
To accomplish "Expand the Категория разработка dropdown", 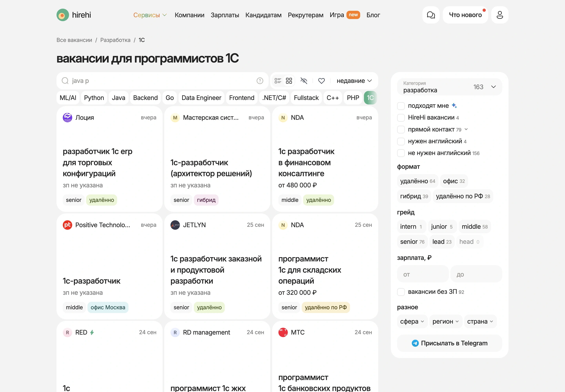I will tap(449, 87).
